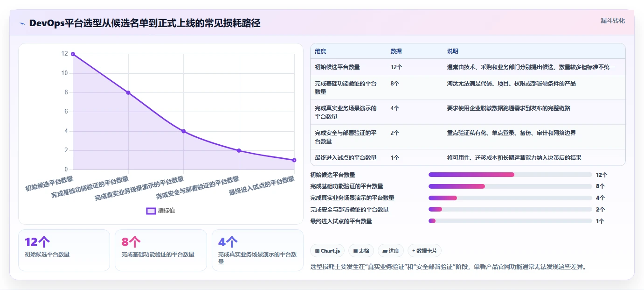Click table cell 完成安全与部署验证的平台数量 in the 维度 column
644x290 pixels.
[346, 137]
